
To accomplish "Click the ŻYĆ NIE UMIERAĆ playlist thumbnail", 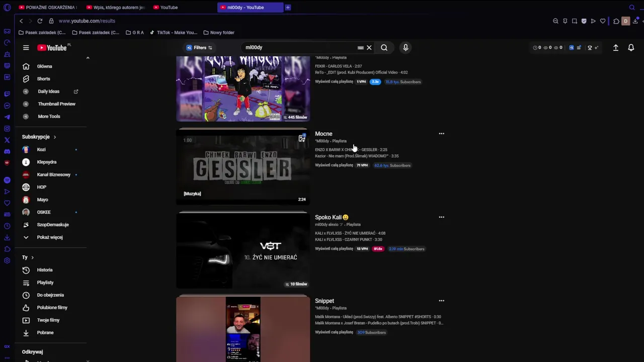I will click(x=243, y=250).
